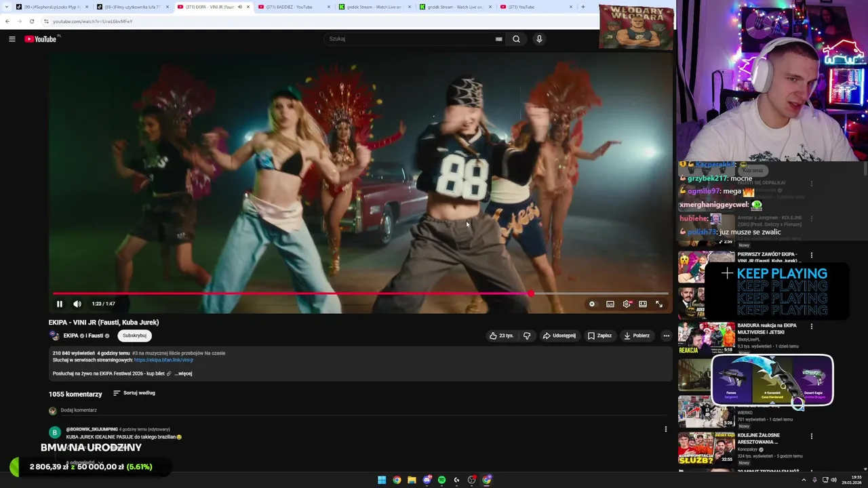This screenshot has width=868, height=488.
Task: Click the search magnifier button
Action: [516, 39]
